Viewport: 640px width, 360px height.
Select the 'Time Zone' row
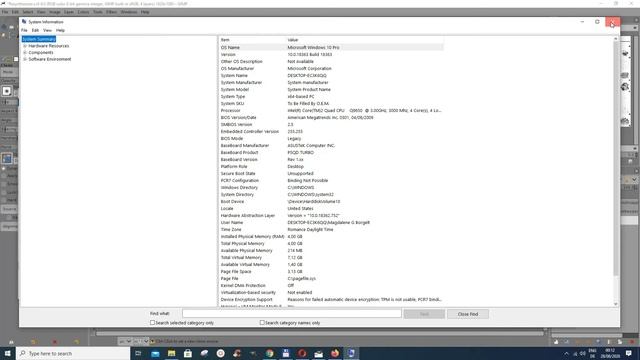coord(331,229)
